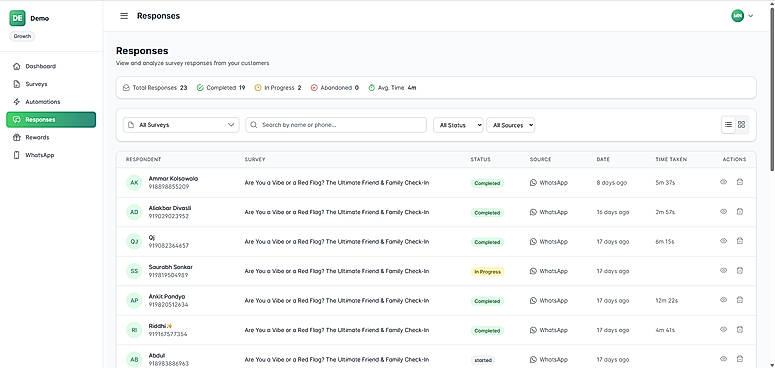Open the hamburger menu icon
Screen dimensions: 775x368
[124, 16]
